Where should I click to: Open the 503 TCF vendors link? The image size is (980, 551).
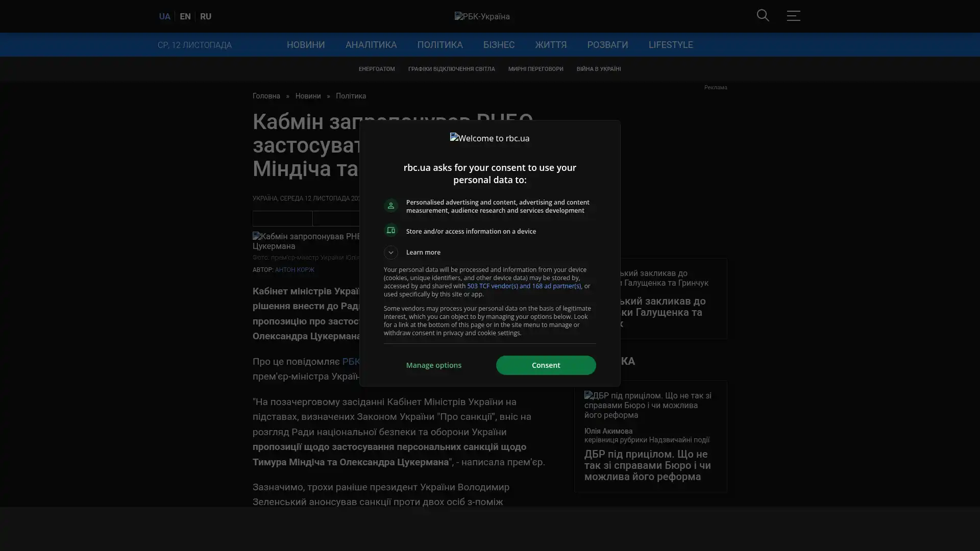point(524,286)
